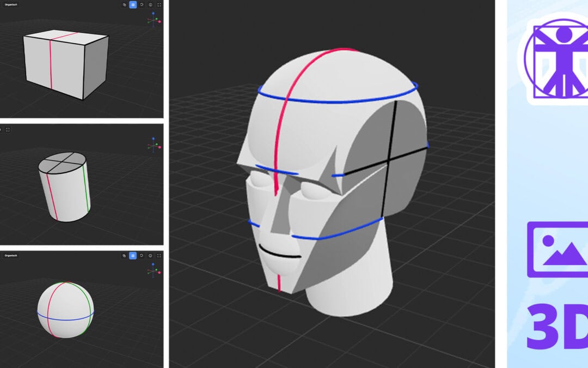This screenshot has width=588, height=368.
Task: Click the axis orientation gizmo in sphere viewport
Action: [x=154, y=270]
